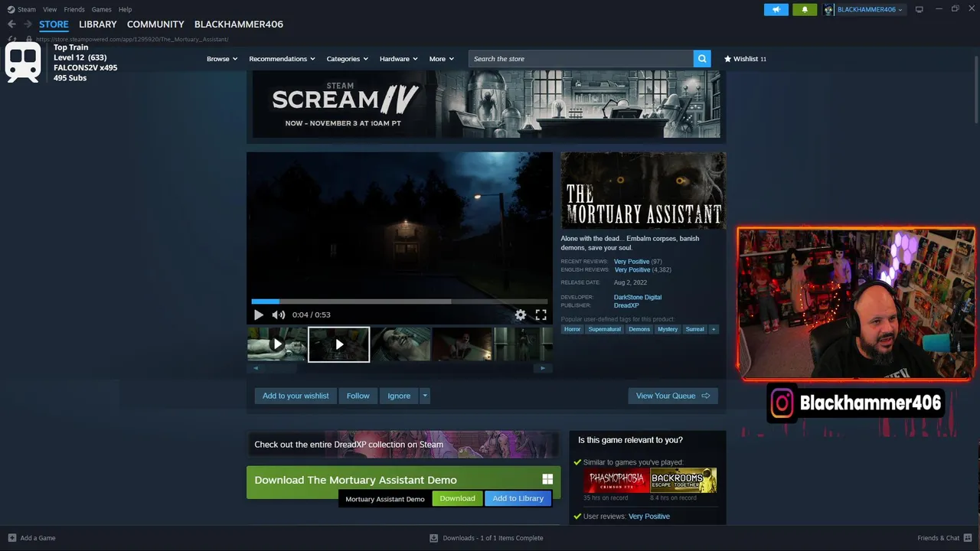Click the Steam Big Picture monitor icon
The height and width of the screenshot is (551, 980).
click(920, 9)
